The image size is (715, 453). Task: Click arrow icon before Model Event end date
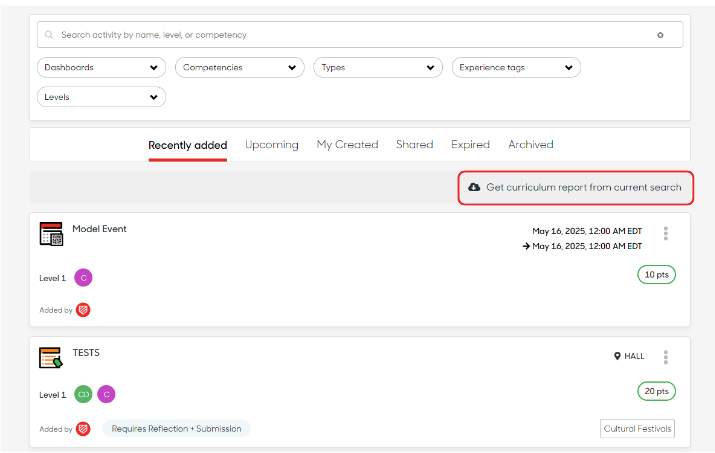[x=526, y=246]
